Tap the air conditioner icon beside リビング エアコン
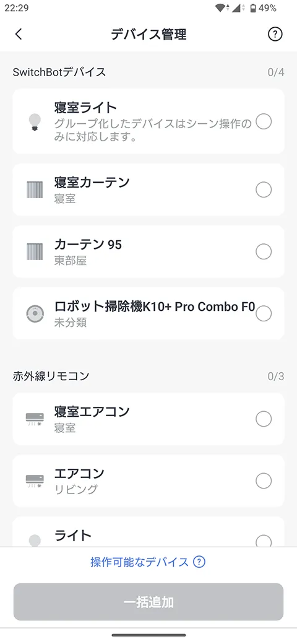 [x=35, y=480]
